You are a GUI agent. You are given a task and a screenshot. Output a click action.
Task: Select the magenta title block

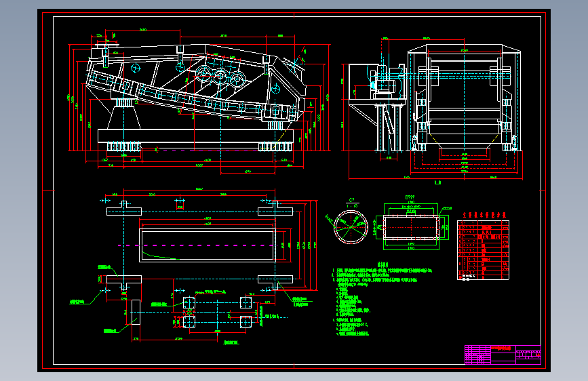[x=503, y=355]
